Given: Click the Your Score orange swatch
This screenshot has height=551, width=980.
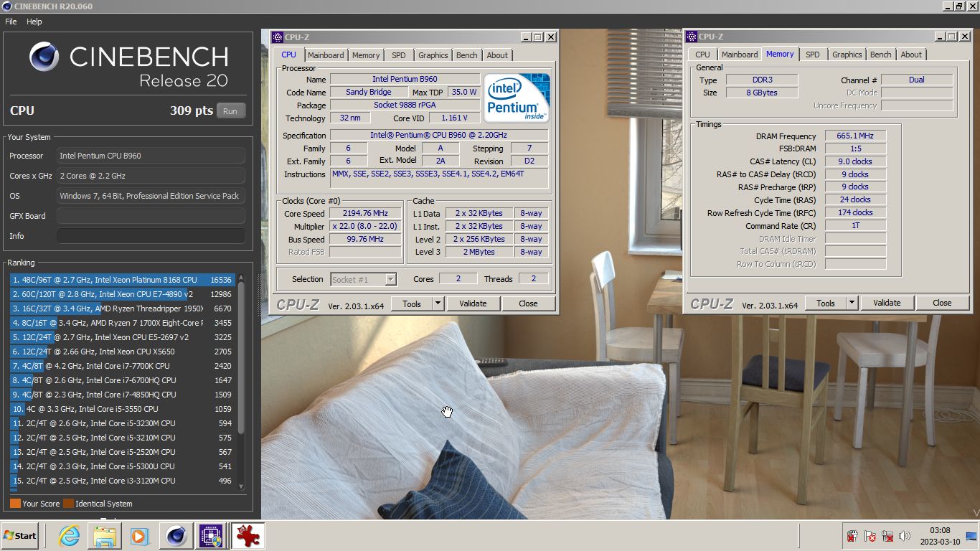Looking at the screenshot, I should tap(15, 504).
